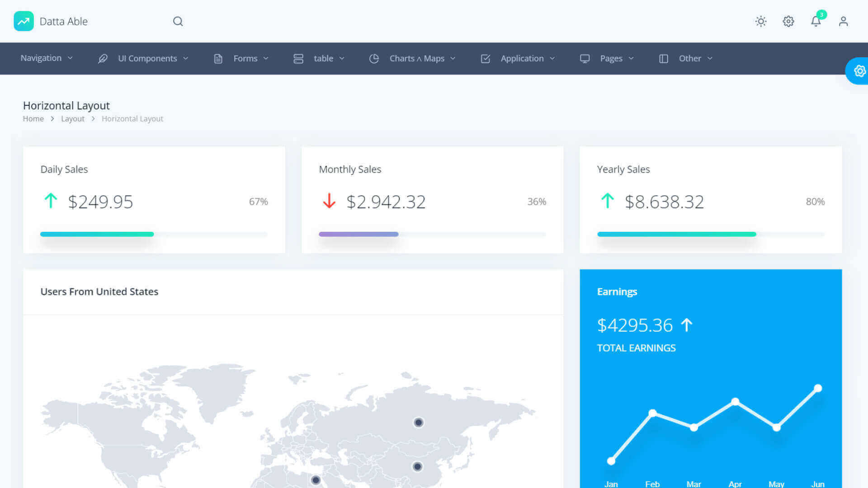The width and height of the screenshot is (868, 488).
Task: Open the notifications bell icon
Action: (x=816, y=21)
